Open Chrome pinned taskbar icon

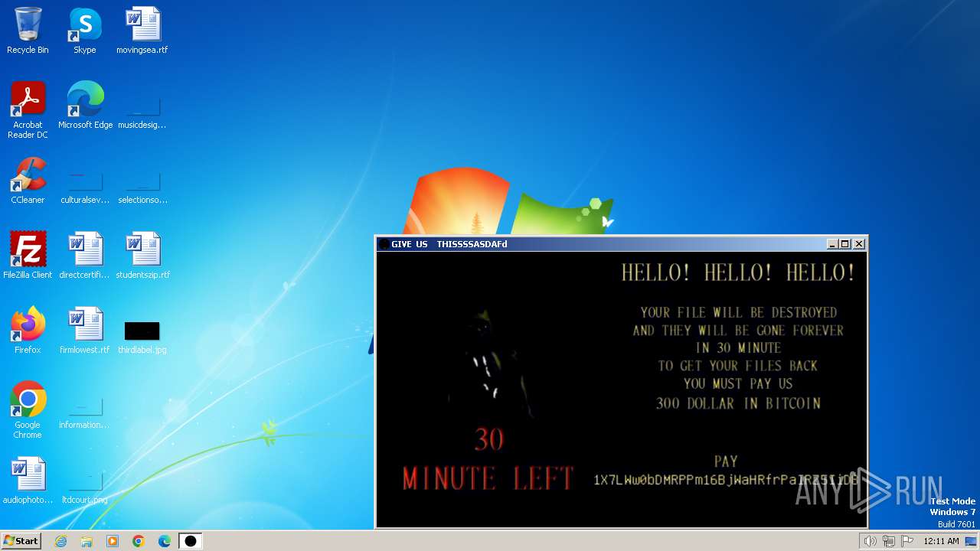pos(139,541)
